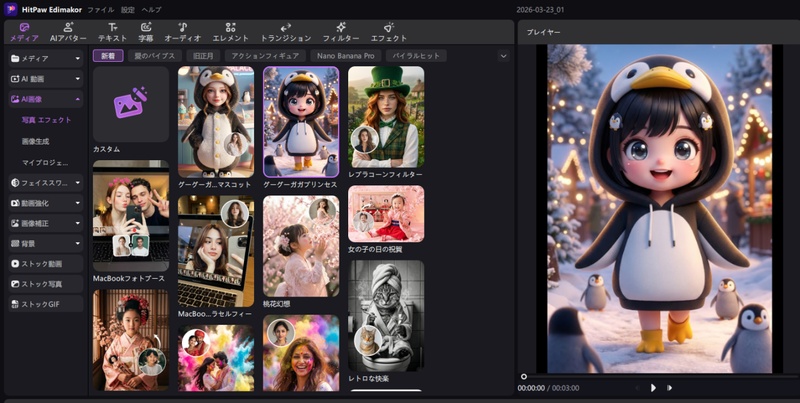Choose the レトロな快楽 cat effect thumbnail
The image size is (800, 403).
[x=386, y=316]
